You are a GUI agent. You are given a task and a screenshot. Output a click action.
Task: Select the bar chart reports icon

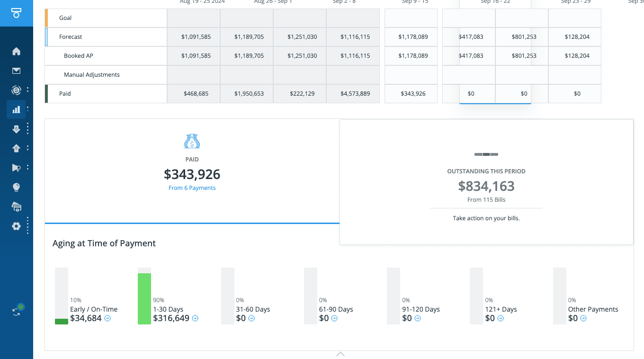point(16,109)
